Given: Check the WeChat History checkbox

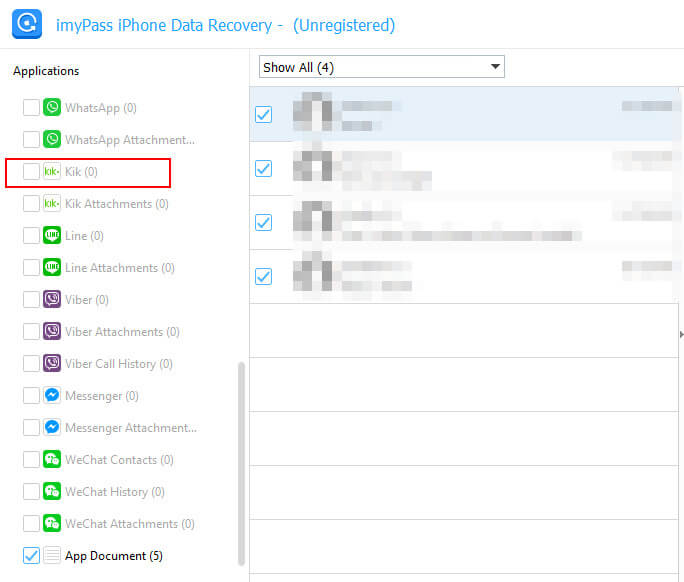Looking at the screenshot, I should tap(31, 491).
